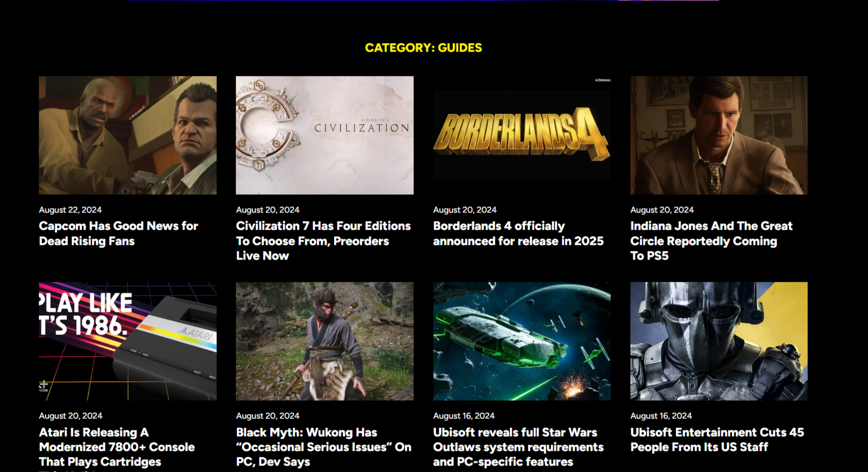Click the date above Black Myth headline
868x472 pixels.
[x=267, y=416]
